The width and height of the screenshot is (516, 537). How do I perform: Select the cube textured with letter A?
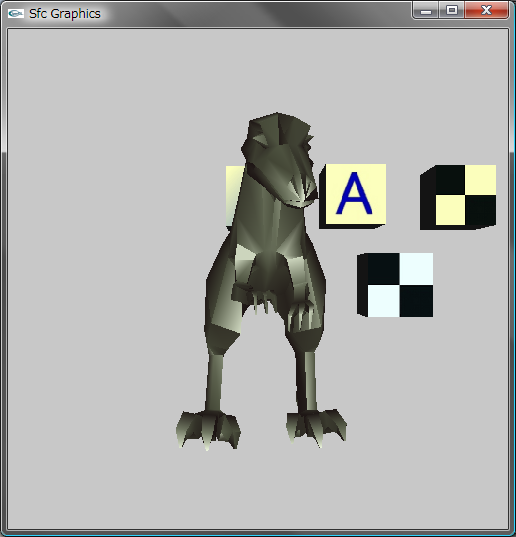click(353, 196)
